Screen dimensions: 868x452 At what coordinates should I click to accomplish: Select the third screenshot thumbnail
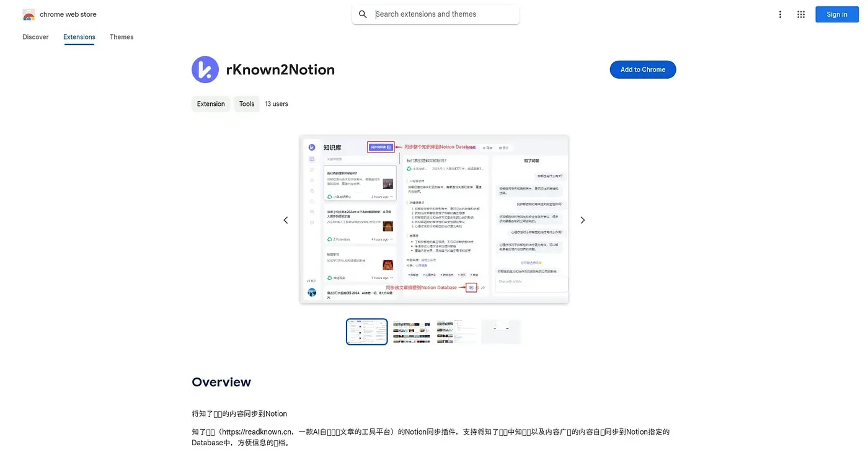[x=456, y=332]
